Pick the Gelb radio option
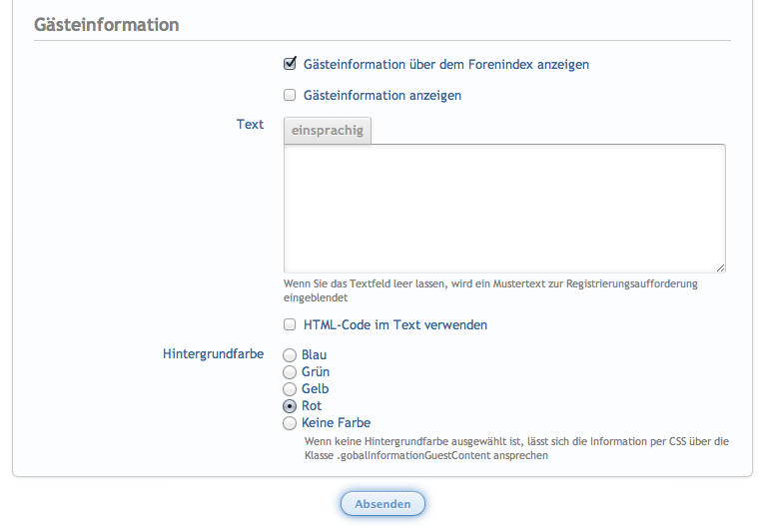This screenshot has width=766, height=532. tap(290, 389)
